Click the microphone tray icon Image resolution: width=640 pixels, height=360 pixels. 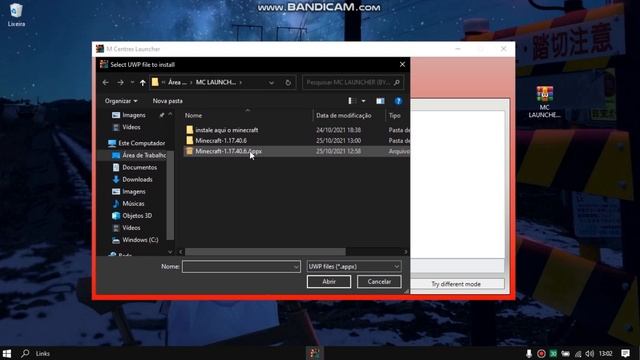pyautogui.click(x=529, y=353)
